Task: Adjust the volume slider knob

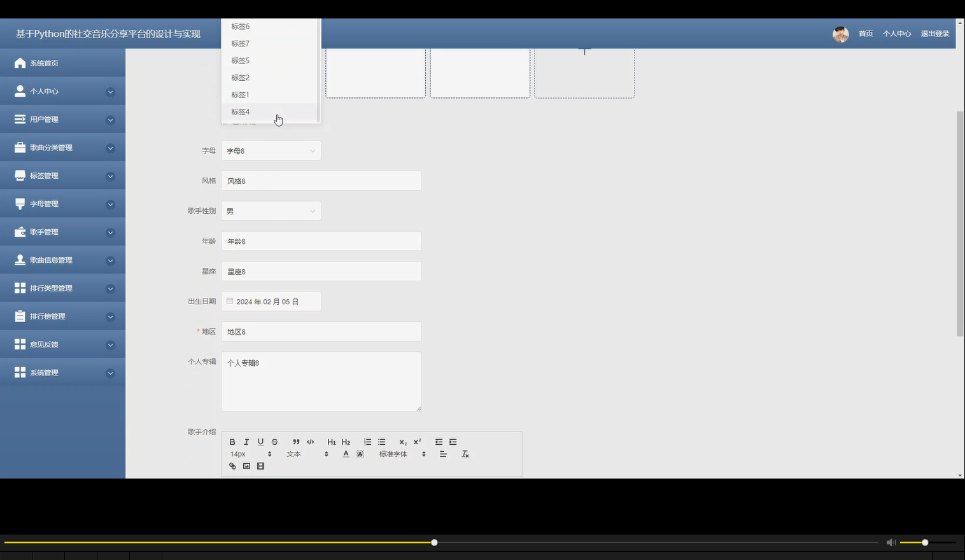Action: (925, 542)
